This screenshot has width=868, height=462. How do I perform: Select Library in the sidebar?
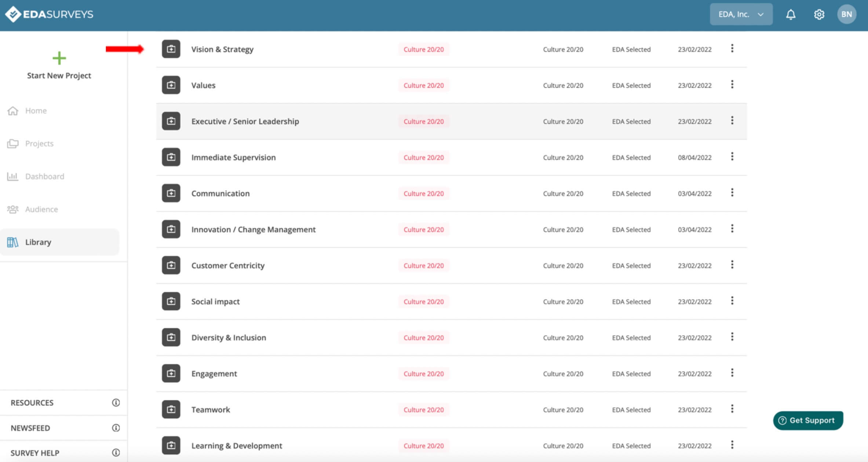[60, 242]
